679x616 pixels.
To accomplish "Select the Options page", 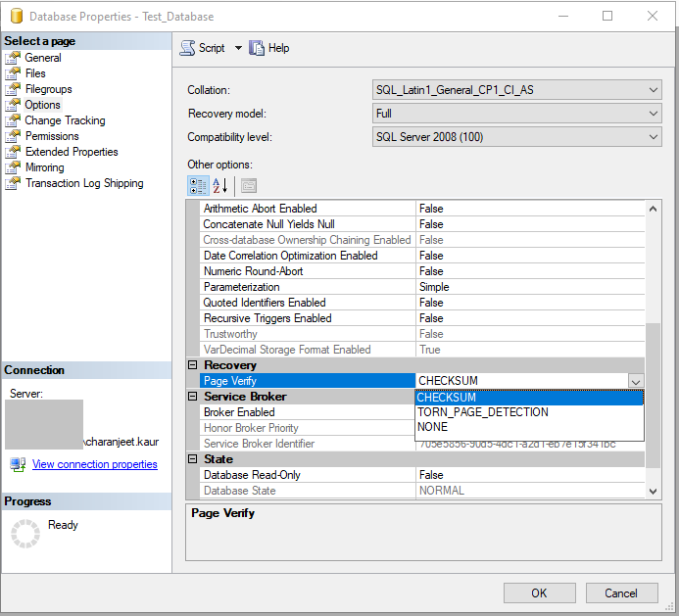I will (x=42, y=105).
